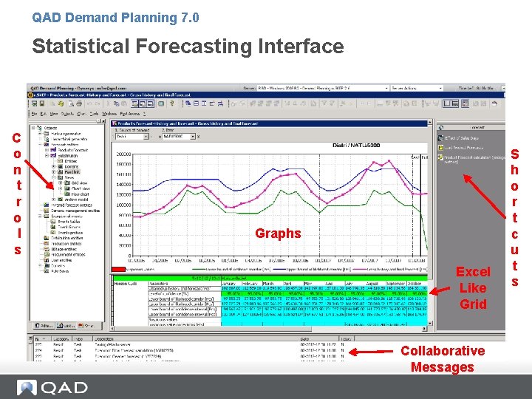Viewport: 532px width, 399px height.
Task: Open the Server Actions dropdown
Action: point(440,88)
